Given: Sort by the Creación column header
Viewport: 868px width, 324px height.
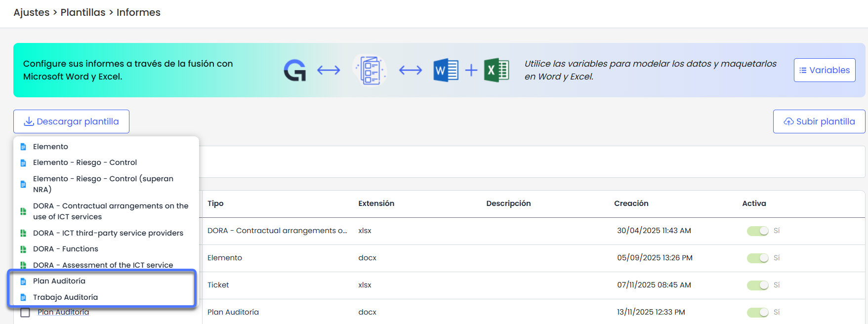Looking at the screenshot, I should pos(631,203).
